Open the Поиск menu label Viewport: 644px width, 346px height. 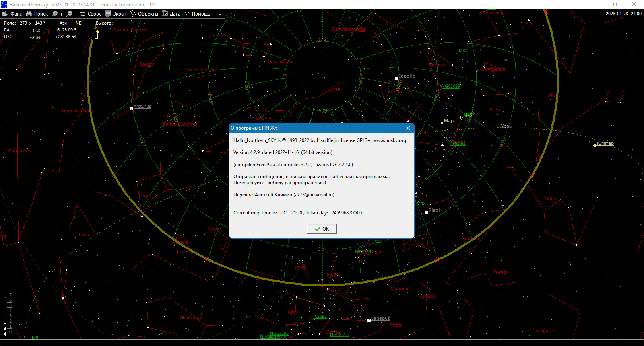(41, 14)
